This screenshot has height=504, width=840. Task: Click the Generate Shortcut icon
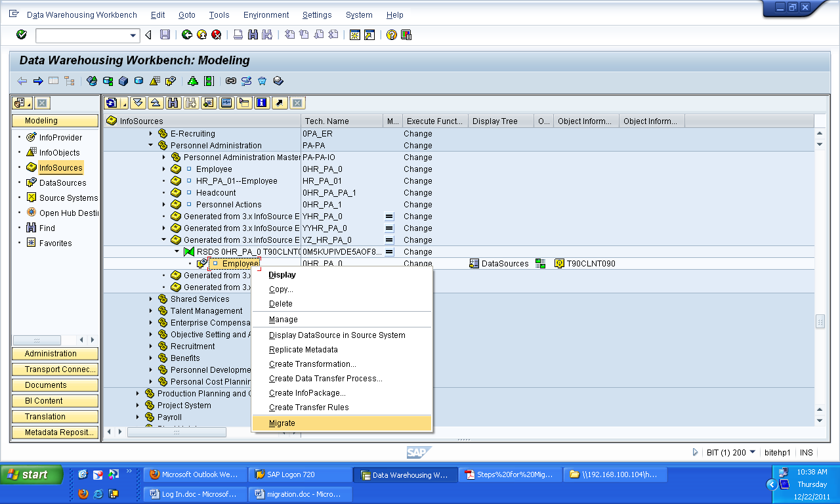pos(369,35)
